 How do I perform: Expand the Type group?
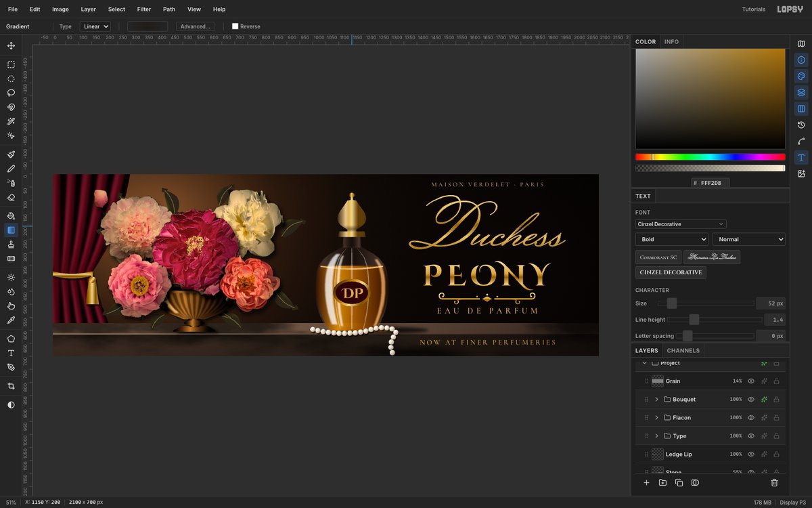click(656, 436)
